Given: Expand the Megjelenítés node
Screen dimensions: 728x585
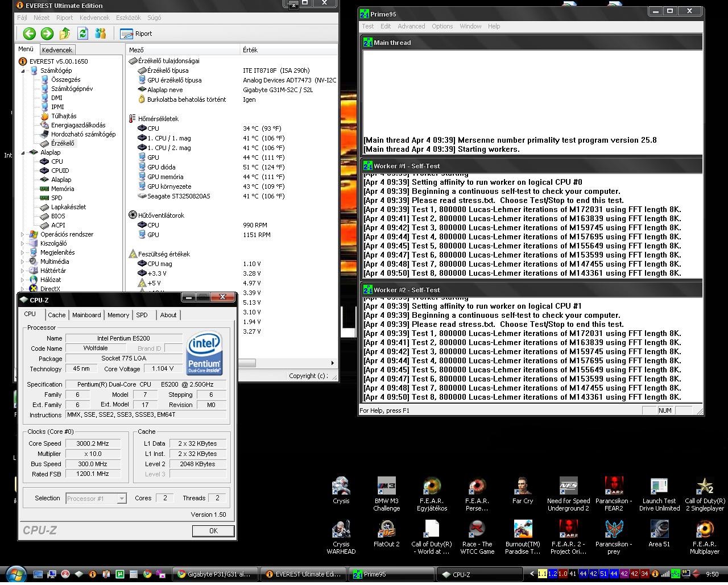Looking at the screenshot, I should (23, 252).
